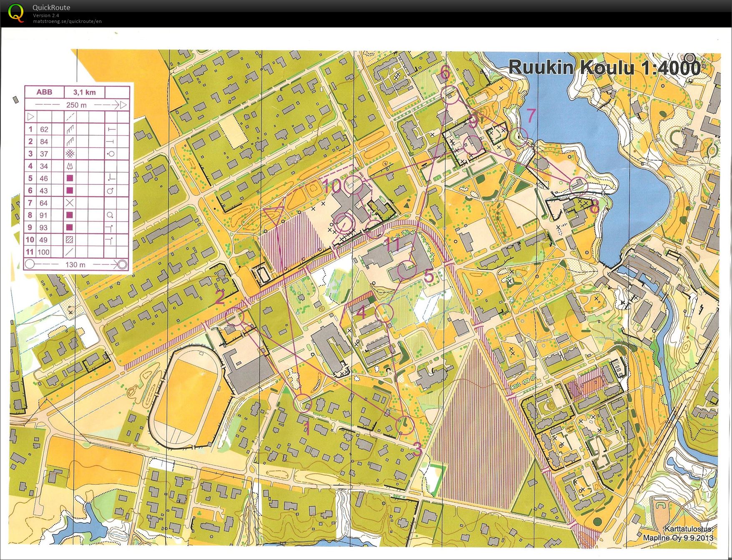Click control code 46 in the sheet
The image size is (732, 560).
pyautogui.click(x=44, y=179)
